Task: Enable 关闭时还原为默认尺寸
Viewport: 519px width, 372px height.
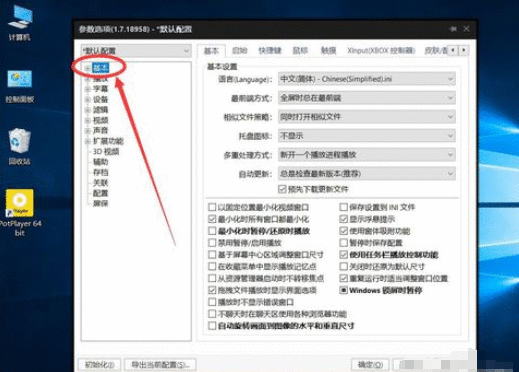Action: pyautogui.click(x=344, y=266)
